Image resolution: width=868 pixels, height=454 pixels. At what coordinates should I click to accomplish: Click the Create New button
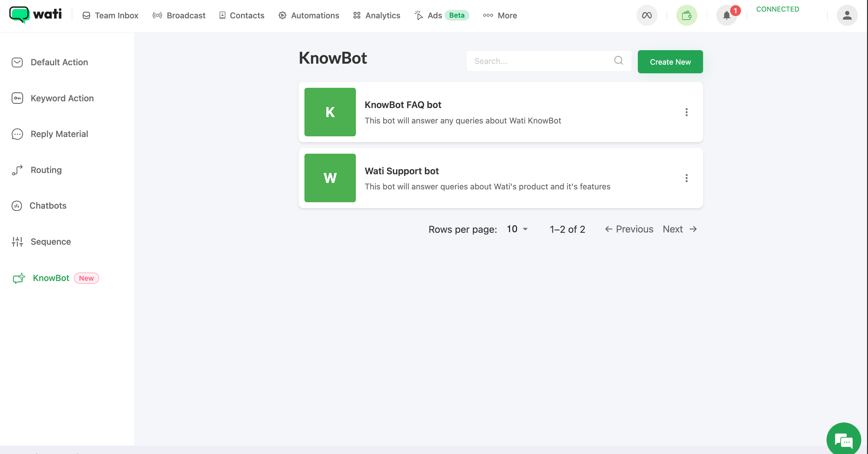670,62
